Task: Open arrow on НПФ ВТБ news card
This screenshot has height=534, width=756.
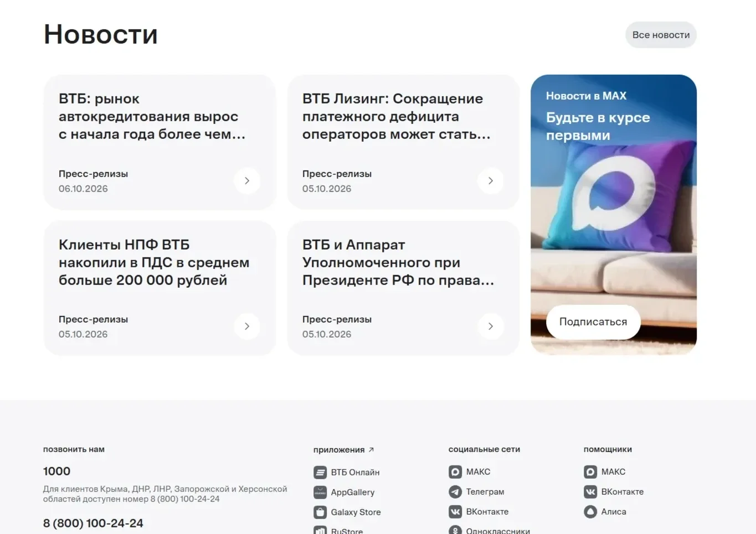Action: [x=247, y=326]
